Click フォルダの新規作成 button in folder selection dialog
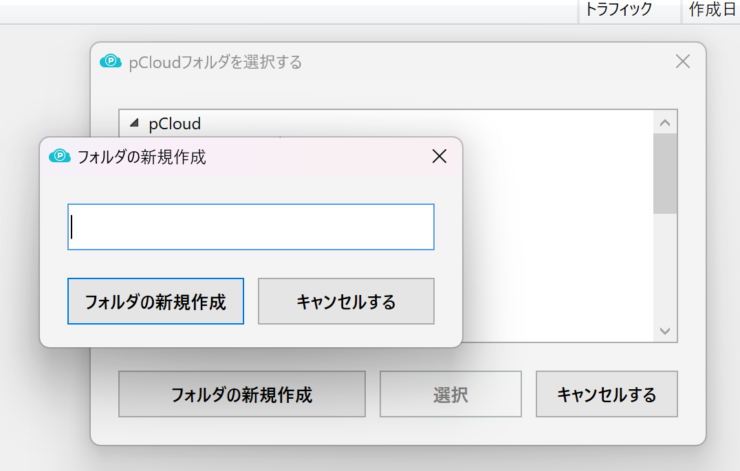Image resolution: width=740 pixels, height=471 pixels. point(242,394)
